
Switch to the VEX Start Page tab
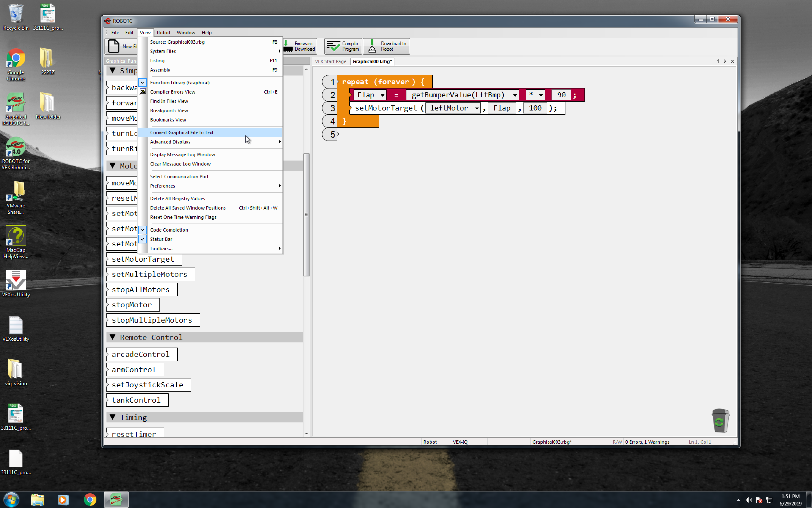tap(330, 61)
